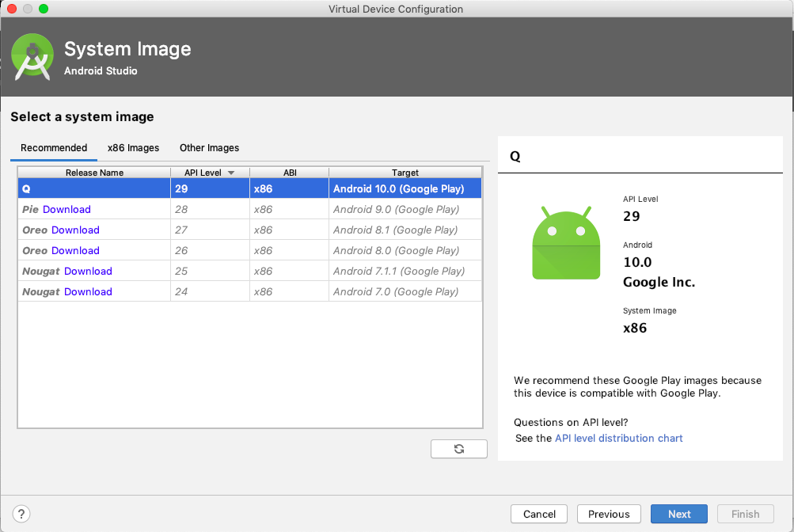Switch to the x86 Images tab

coord(133,148)
